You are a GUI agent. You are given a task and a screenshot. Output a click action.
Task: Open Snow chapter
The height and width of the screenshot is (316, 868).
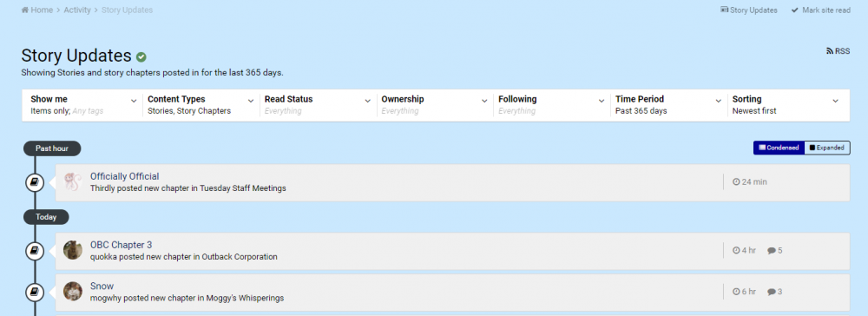102,286
